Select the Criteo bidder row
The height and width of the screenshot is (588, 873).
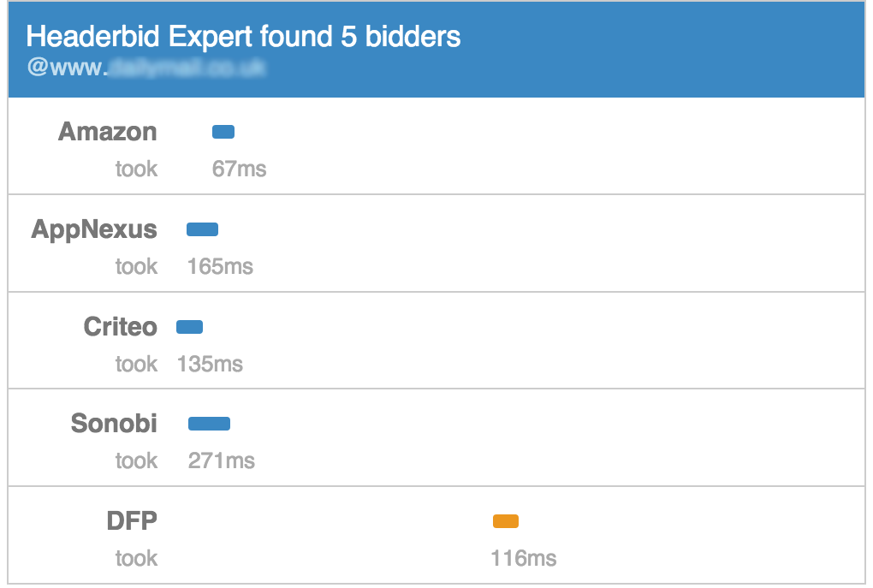436,340
